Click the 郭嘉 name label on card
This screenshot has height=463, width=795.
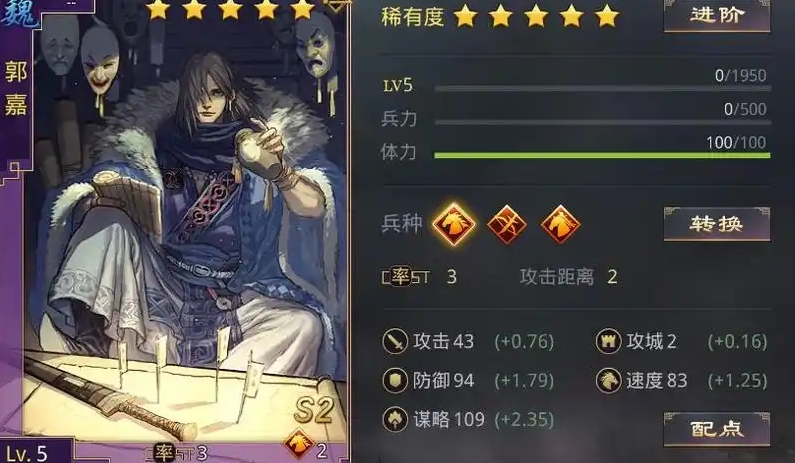point(16,88)
